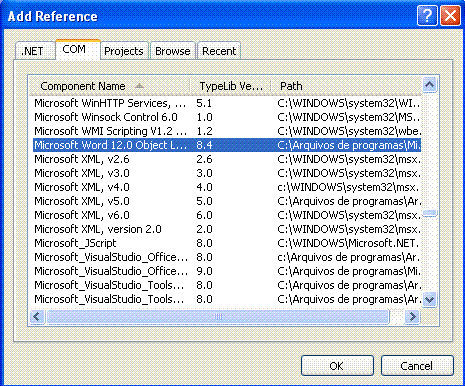Image resolution: width=465 pixels, height=386 pixels.
Task: Select Microsoft XML, v6.0
Action: point(227,215)
